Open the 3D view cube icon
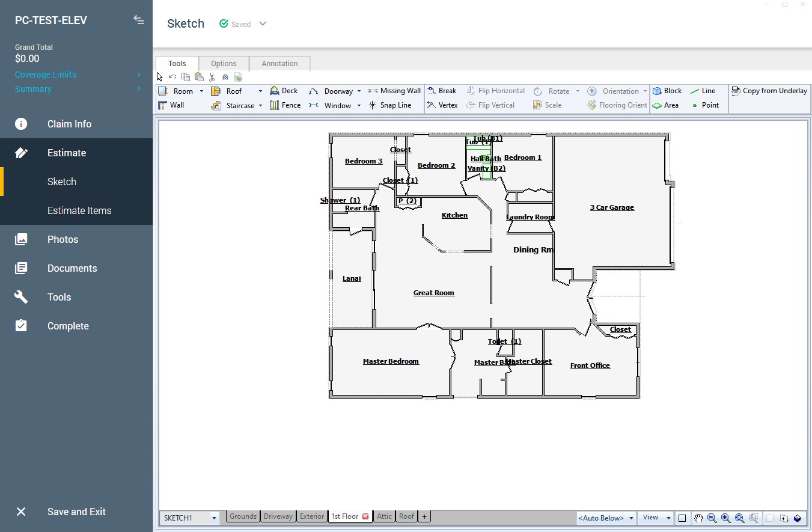Viewport: 812px width, 532px height. (798, 518)
